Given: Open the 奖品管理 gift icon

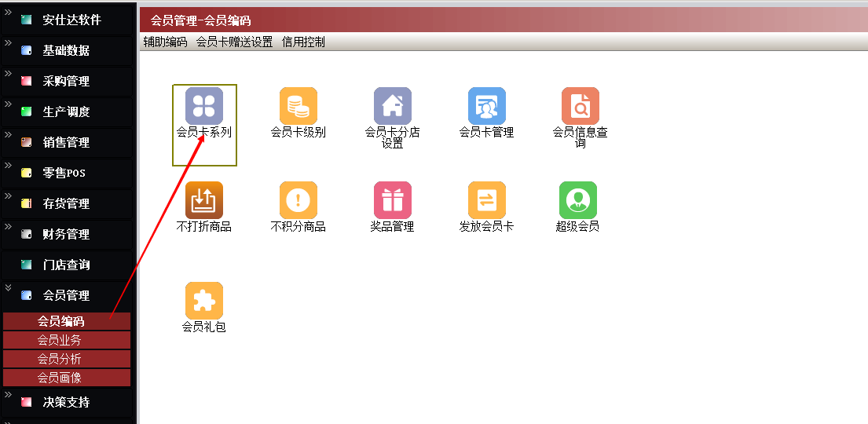Looking at the screenshot, I should pyautogui.click(x=393, y=199).
